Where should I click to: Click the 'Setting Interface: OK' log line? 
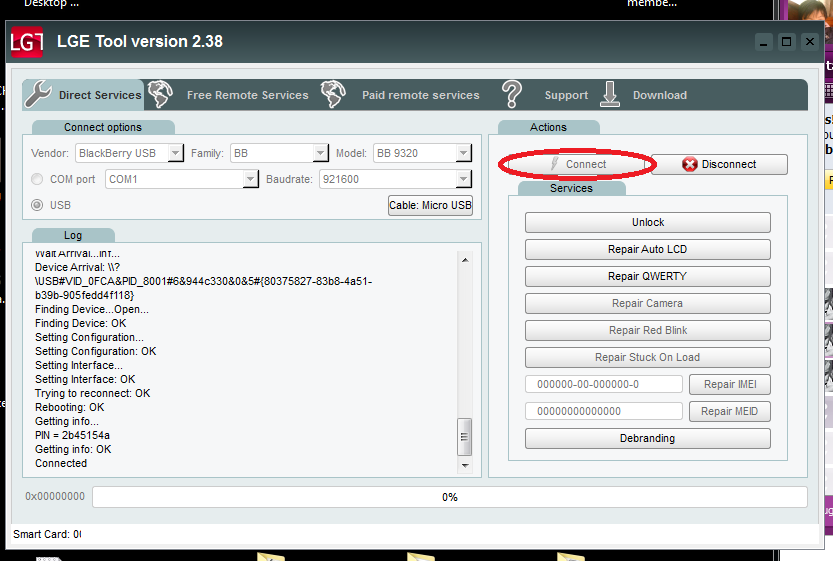[85, 379]
